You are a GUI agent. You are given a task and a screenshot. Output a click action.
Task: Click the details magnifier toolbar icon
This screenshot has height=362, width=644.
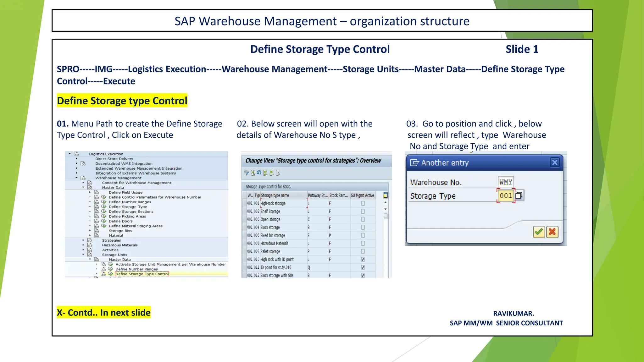(x=253, y=173)
